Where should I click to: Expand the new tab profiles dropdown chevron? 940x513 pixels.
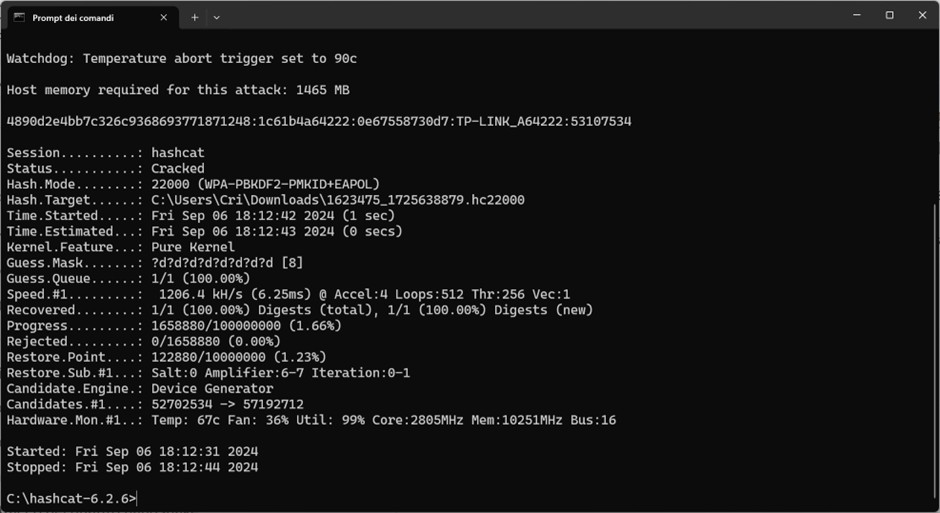click(x=216, y=17)
